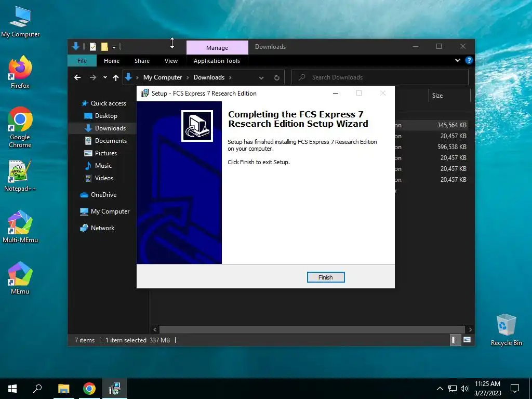The width and height of the screenshot is (532, 399).
Task: Open taskbar search magnifier
Action: pos(37,389)
